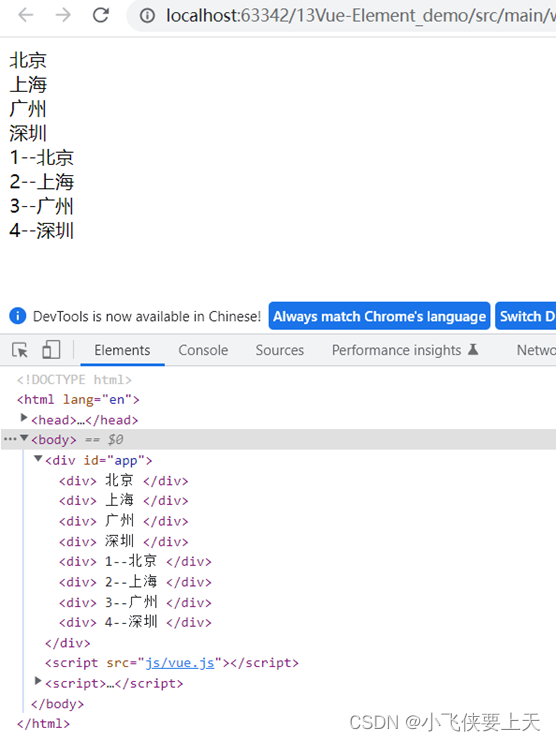Open the Elements tab
The image size is (556, 741).
click(x=122, y=350)
